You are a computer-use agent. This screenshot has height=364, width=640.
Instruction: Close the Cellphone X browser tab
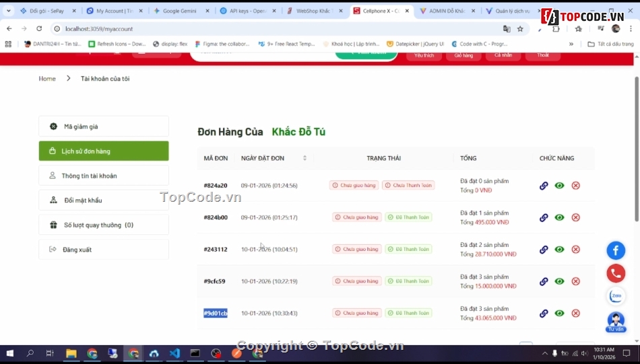pyautogui.click(x=407, y=11)
